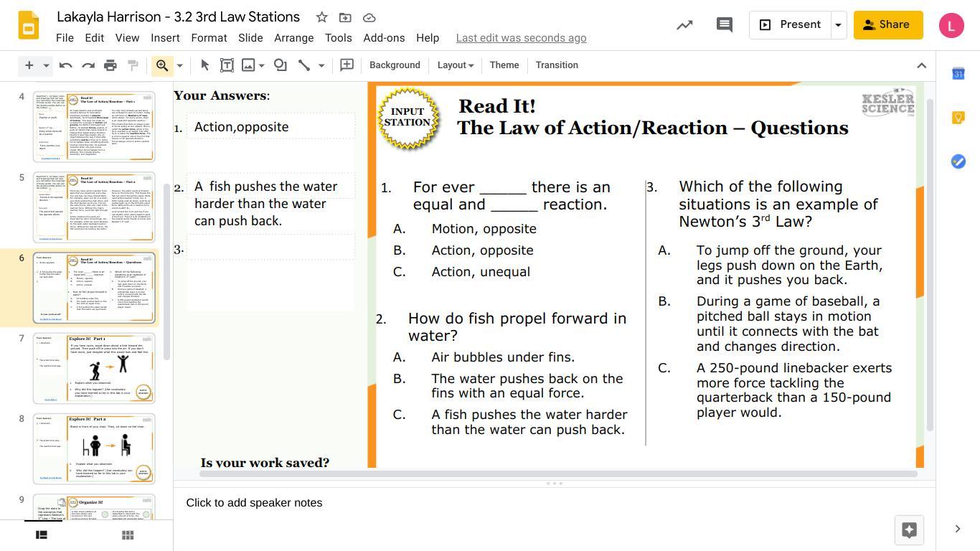980x551 pixels.
Task: Activate the zoom tool
Action: (162, 65)
